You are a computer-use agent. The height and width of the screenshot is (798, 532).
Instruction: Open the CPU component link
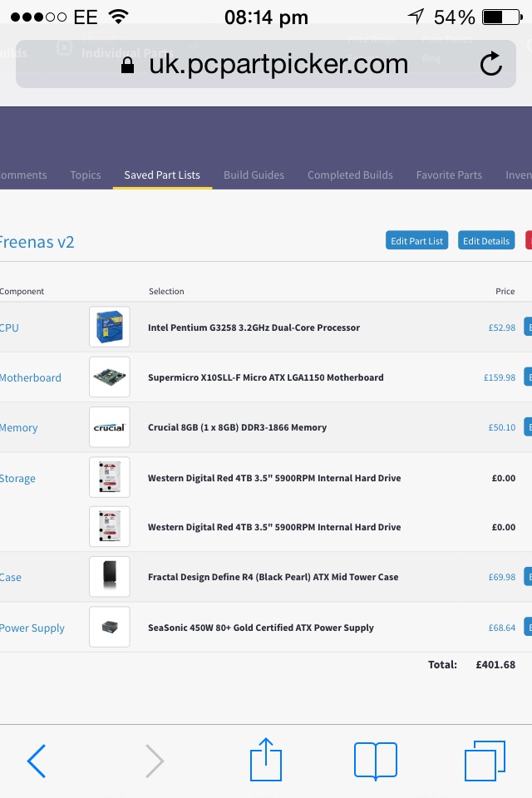[x=9, y=328]
